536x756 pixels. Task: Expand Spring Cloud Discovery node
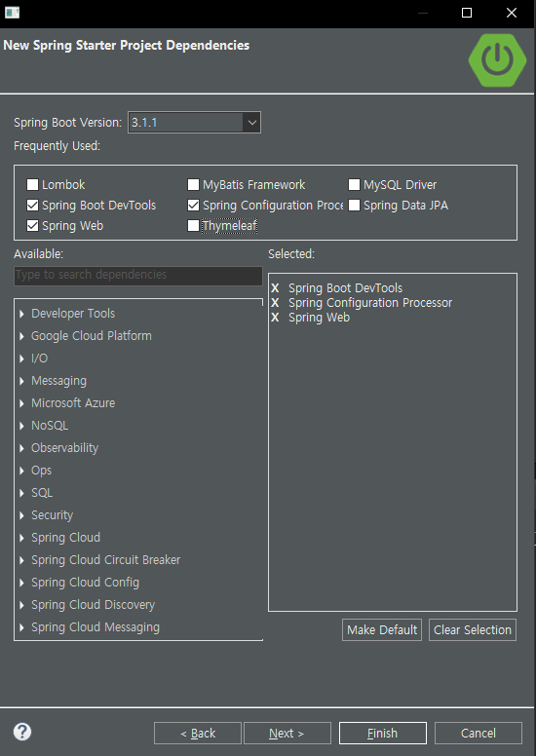(21, 605)
